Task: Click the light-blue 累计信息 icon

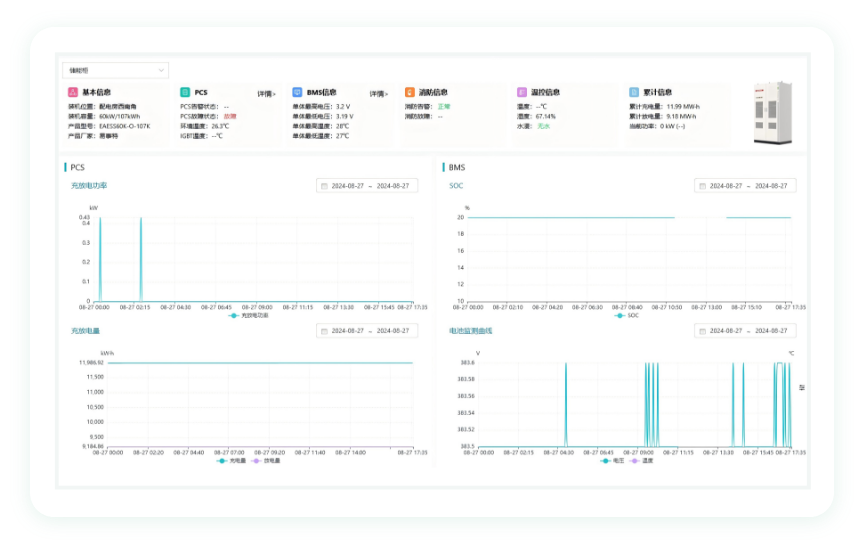Action: 634,92
